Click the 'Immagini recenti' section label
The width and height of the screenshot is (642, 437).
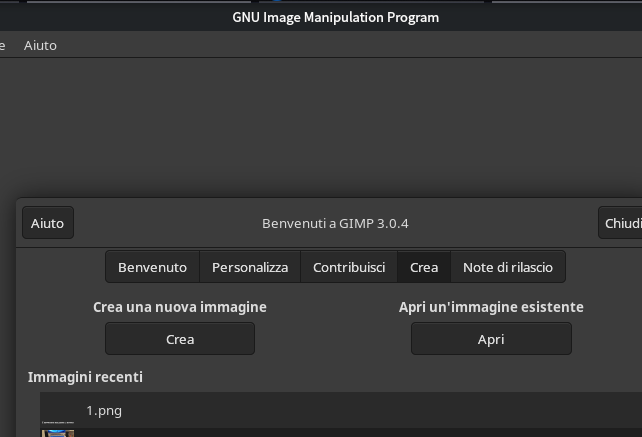(x=85, y=377)
